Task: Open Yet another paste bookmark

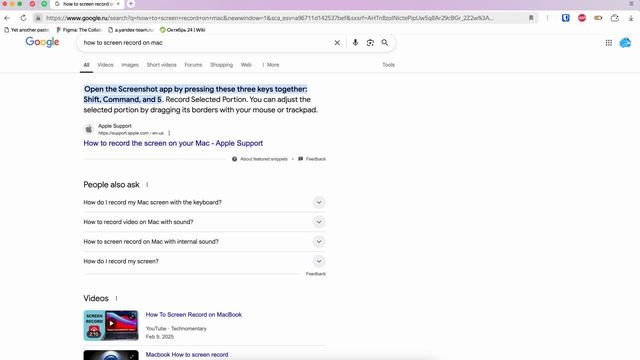Action: point(26,30)
